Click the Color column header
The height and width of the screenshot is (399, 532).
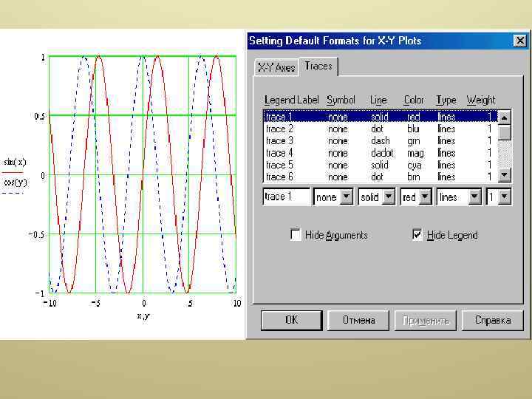click(x=414, y=100)
